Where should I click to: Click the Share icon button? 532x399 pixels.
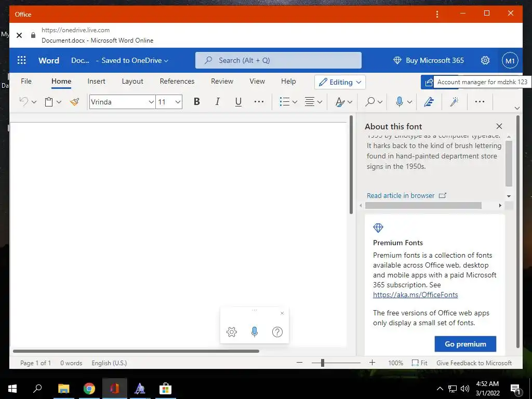tap(429, 82)
